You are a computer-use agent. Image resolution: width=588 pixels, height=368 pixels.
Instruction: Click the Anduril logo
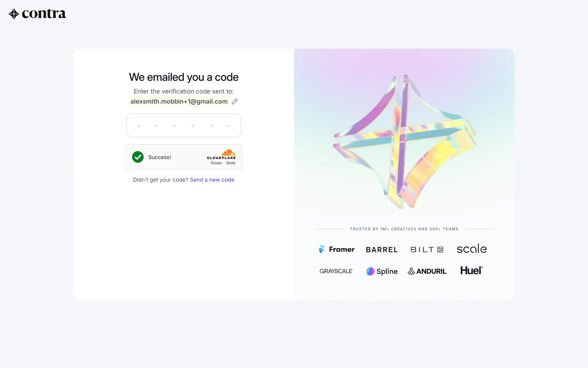pyautogui.click(x=427, y=271)
